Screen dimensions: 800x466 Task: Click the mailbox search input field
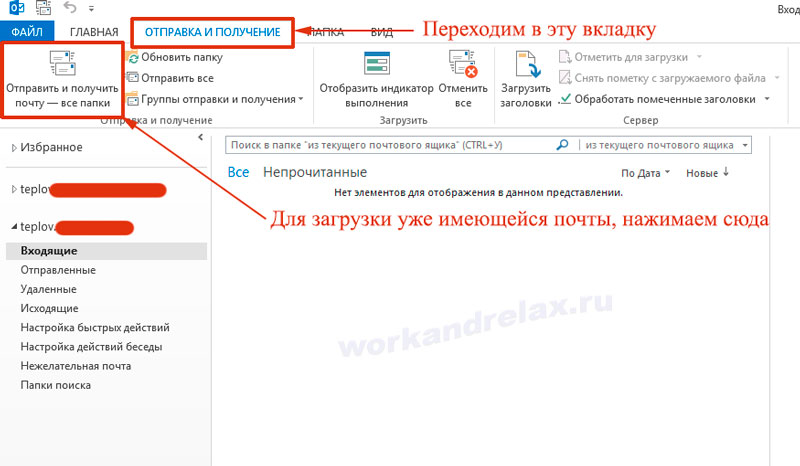click(x=390, y=145)
